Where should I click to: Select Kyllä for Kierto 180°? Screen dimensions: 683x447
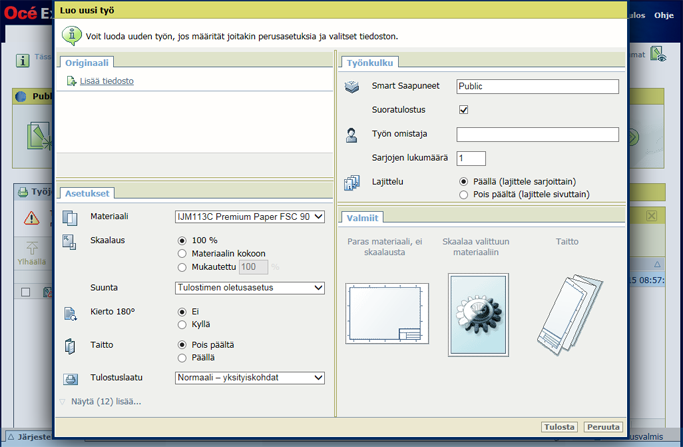182,325
